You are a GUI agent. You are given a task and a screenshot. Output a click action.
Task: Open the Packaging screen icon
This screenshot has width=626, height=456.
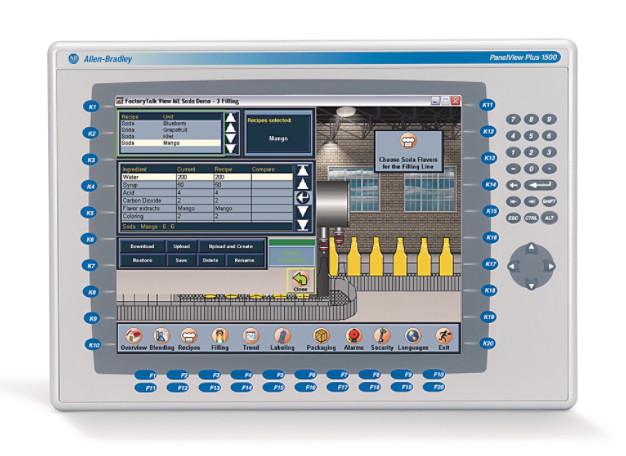[321, 336]
